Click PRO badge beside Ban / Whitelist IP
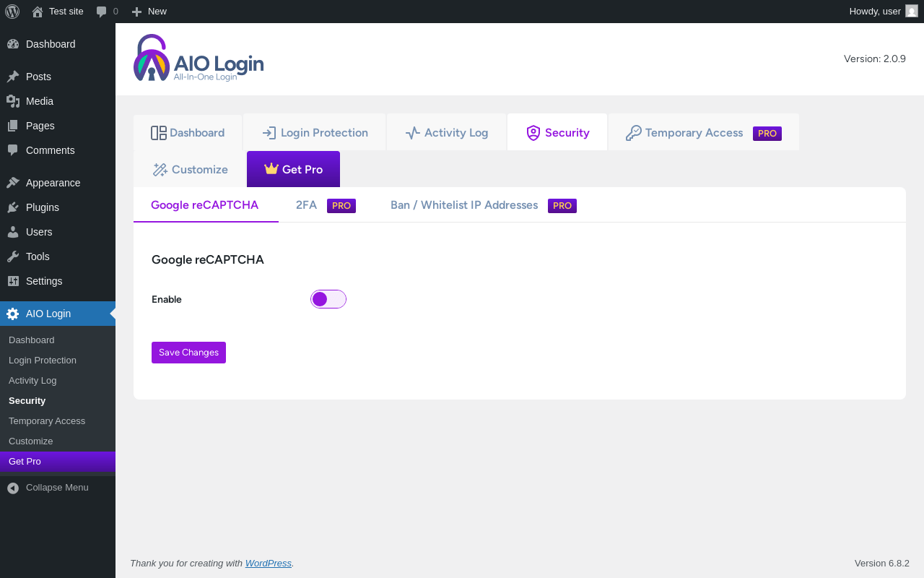This screenshot has width=924, height=578. click(562, 206)
